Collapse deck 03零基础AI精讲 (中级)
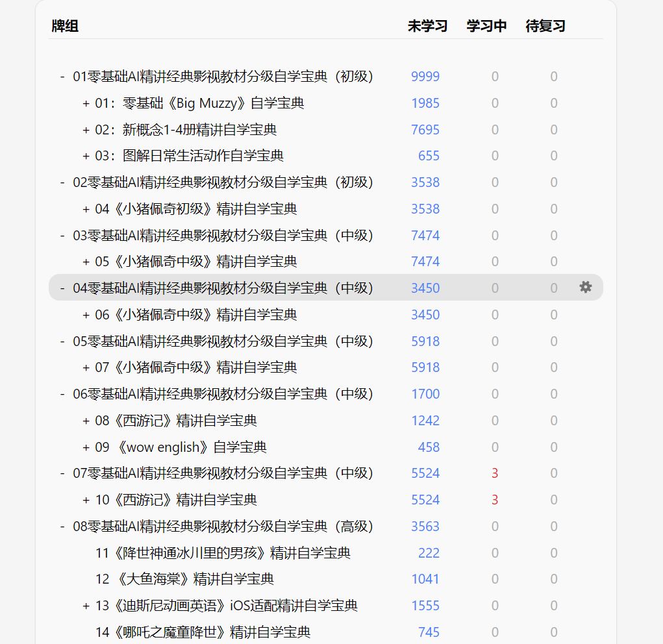The image size is (663, 644). click(x=62, y=235)
